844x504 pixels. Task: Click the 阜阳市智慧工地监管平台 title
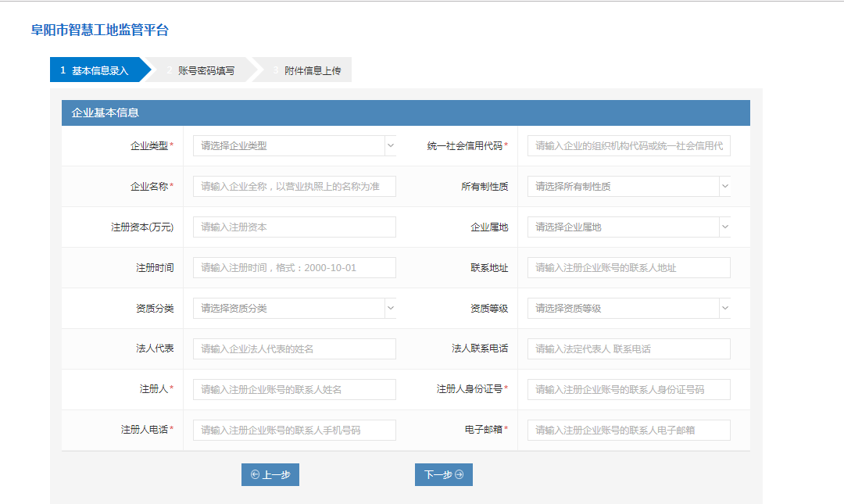point(100,30)
